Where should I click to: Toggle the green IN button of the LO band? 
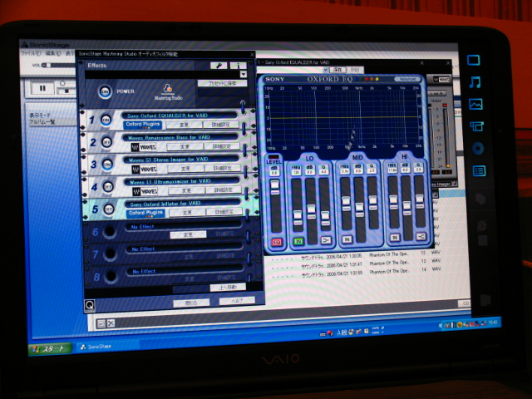pyautogui.click(x=298, y=241)
